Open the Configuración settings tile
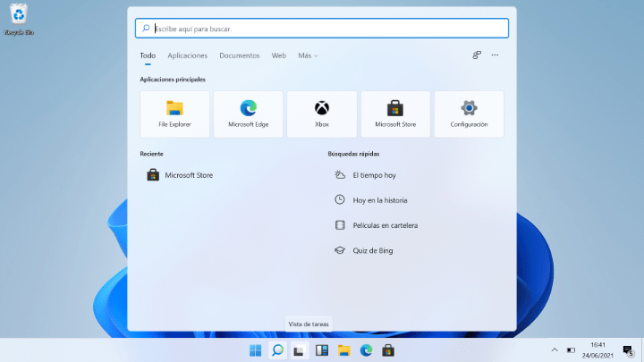This screenshot has height=362, width=644. (469, 114)
